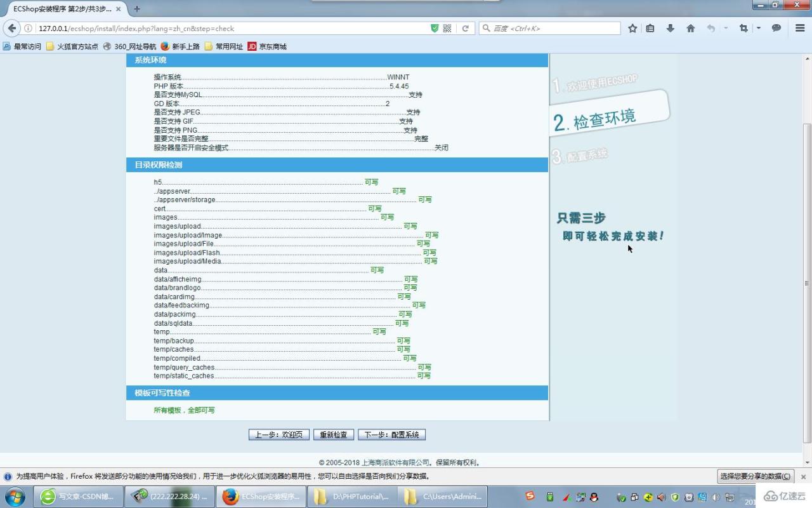
Task: Open 最常访问 bookmark
Action: click(22, 46)
